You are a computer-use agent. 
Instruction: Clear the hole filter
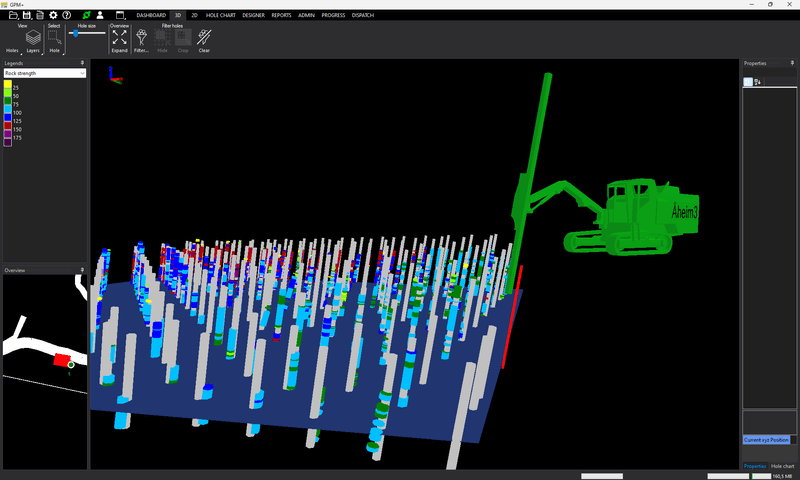(x=204, y=41)
